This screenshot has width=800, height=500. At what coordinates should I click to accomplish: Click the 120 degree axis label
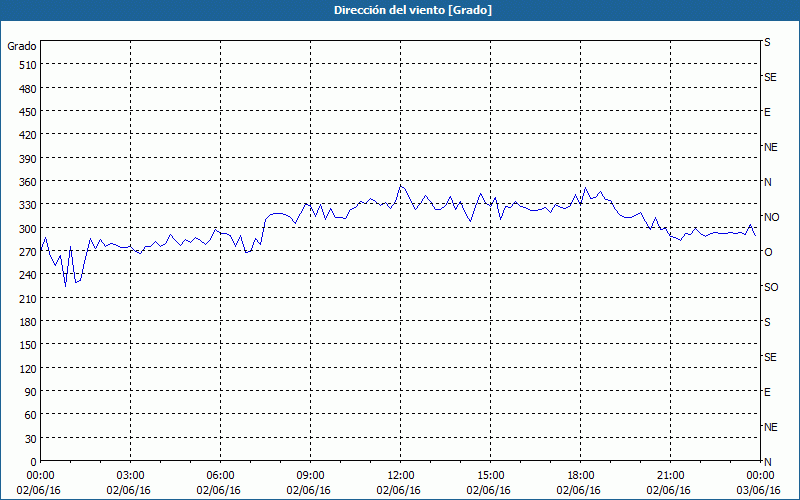(x=28, y=369)
